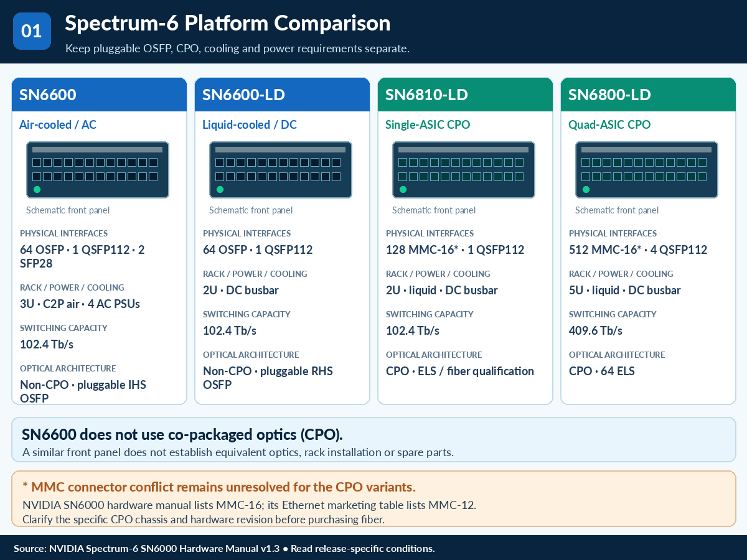Select the SN6810-LD card header
The width and height of the screenshot is (747, 560).
465,95
